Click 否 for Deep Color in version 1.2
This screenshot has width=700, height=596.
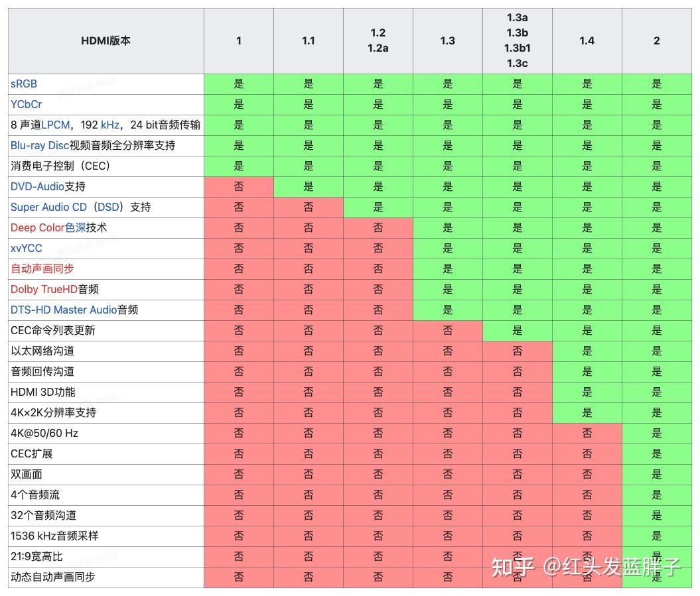(378, 227)
